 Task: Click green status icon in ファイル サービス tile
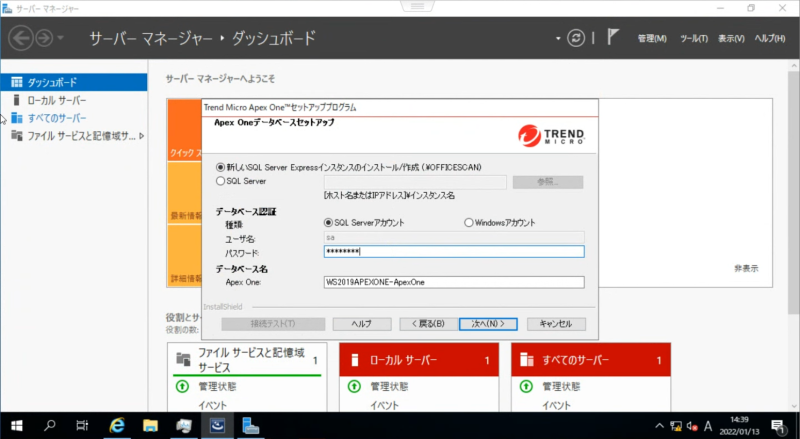182,386
